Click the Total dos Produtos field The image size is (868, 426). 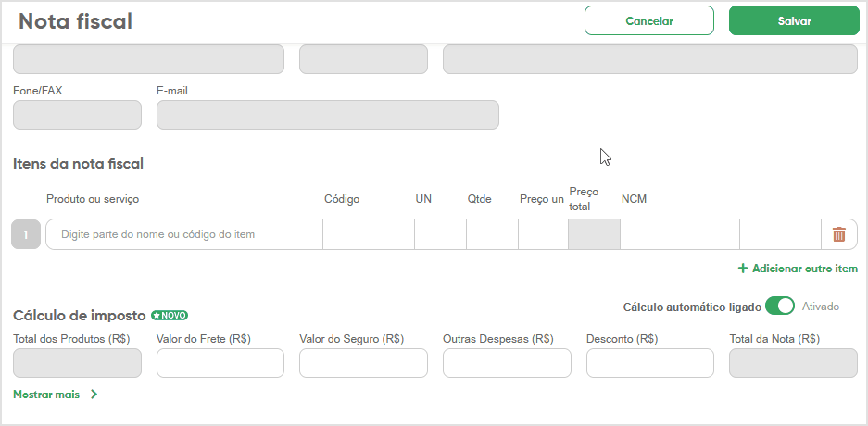click(x=77, y=363)
